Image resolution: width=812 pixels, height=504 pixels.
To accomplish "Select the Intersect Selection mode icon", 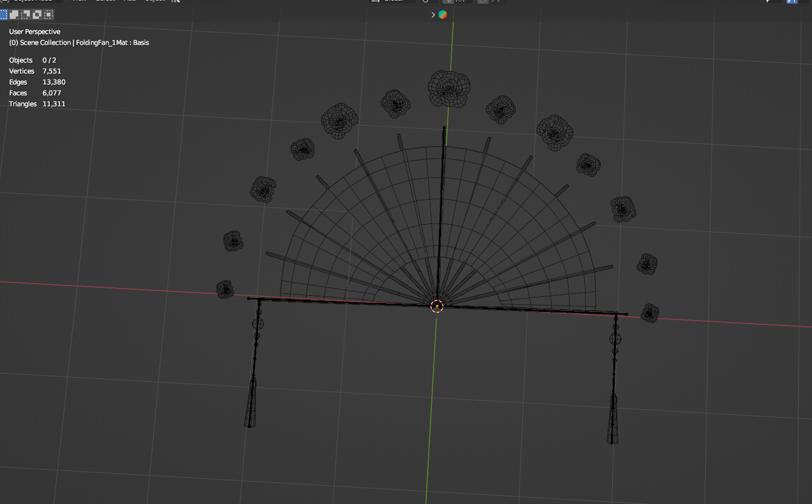I will (x=49, y=14).
